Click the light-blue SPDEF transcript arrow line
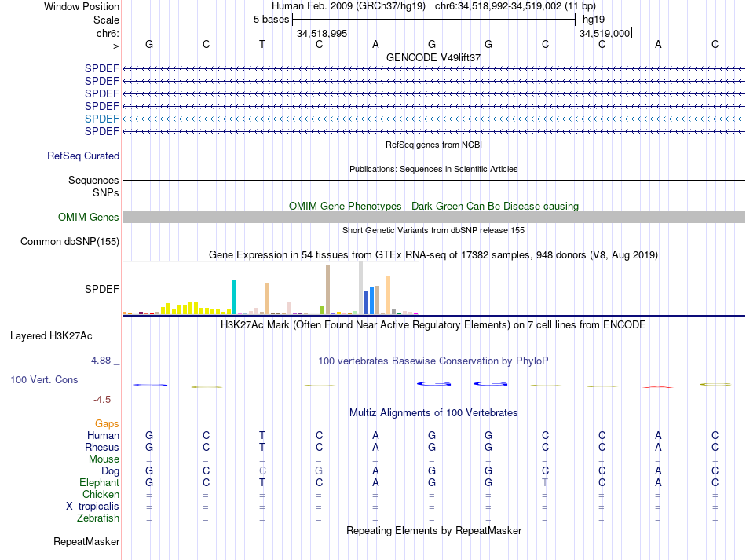Viewport: 746px width, 560px height. [x=433, y=119]
